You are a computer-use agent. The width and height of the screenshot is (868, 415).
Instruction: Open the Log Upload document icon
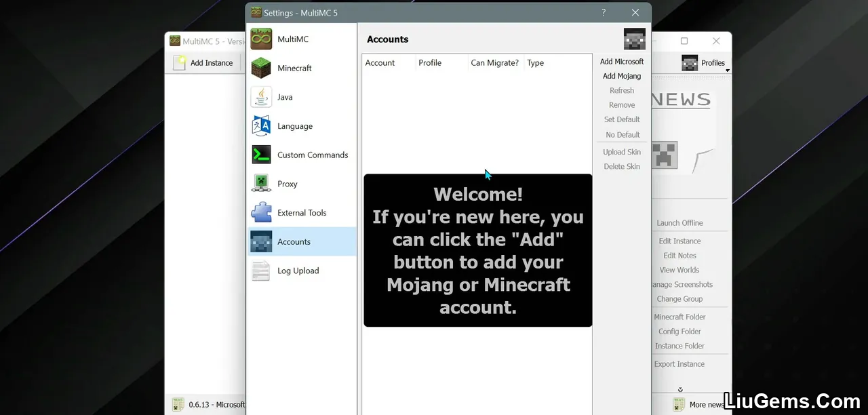tap(261, 271)
